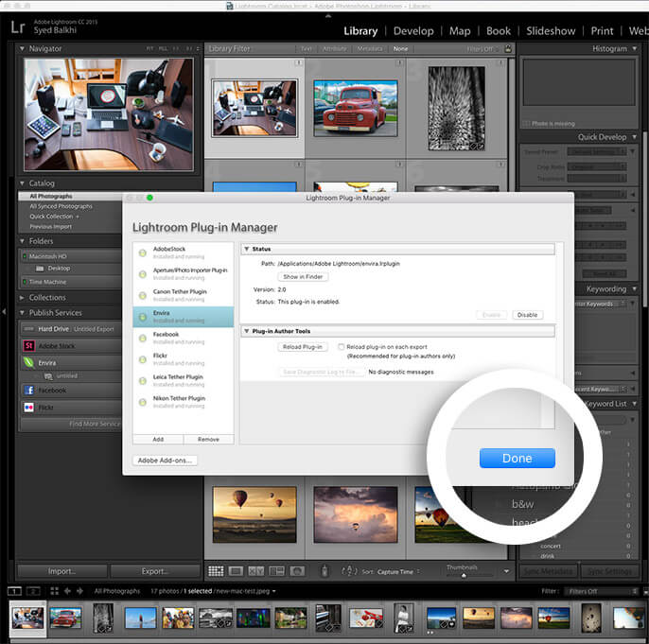
Task: Toggle the A-Z sort direction icon
Action: coord(349,571)
